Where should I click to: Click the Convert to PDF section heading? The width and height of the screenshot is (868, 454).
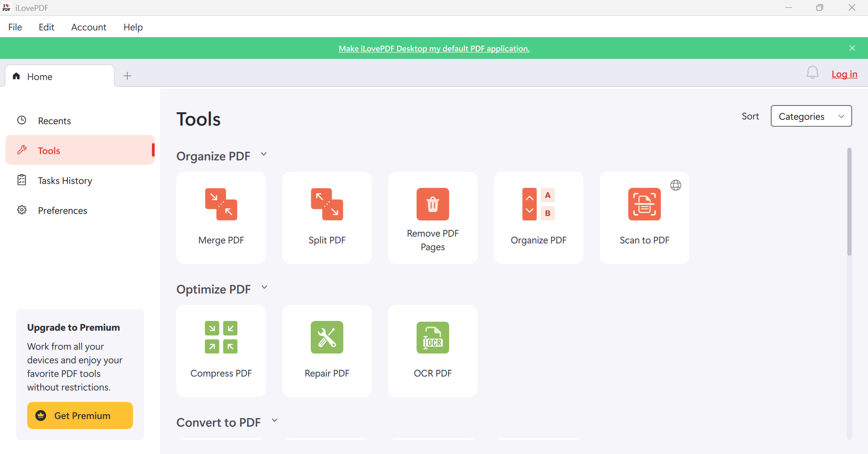pos(218,422)
